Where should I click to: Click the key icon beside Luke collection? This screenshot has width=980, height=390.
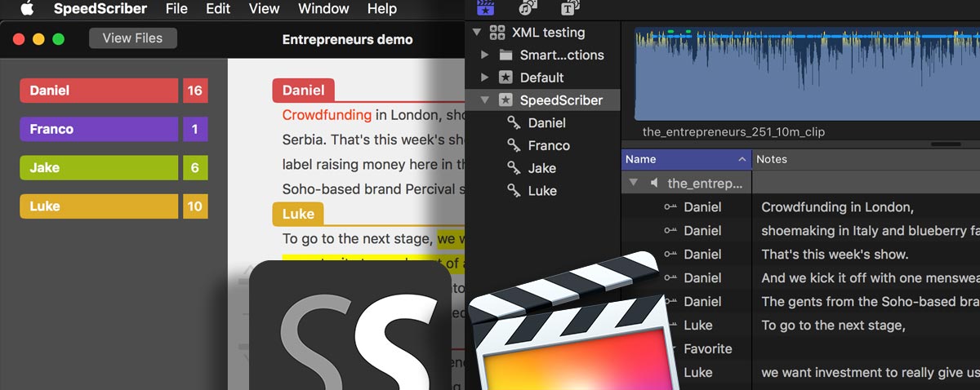coord(514,191)
